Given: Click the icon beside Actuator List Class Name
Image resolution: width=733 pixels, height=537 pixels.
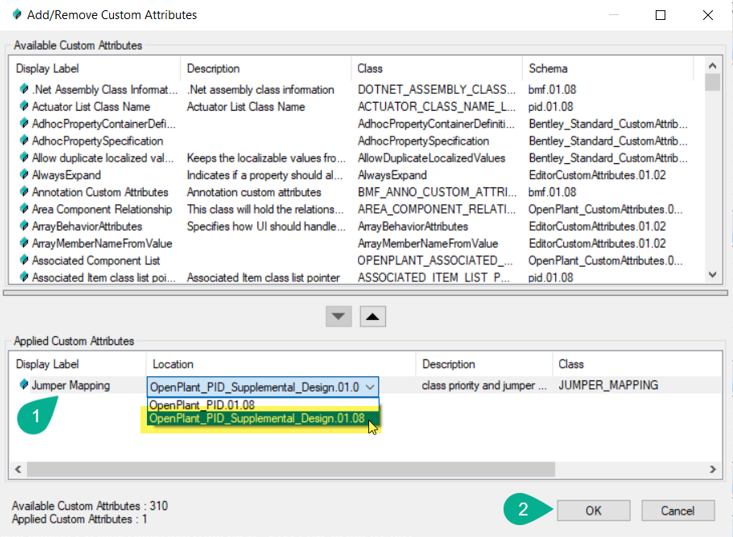Looking at the screenshot, I should tap(23, 107).
